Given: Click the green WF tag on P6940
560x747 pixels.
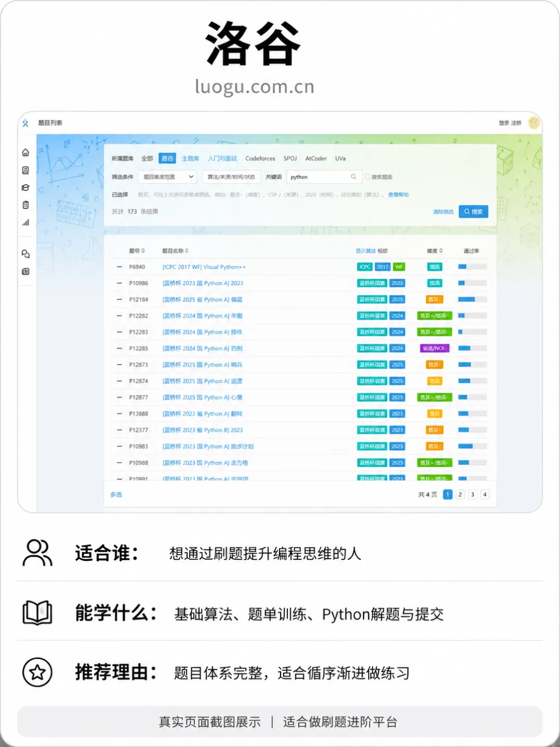Looking at the screenshot, I should point(399,267).
